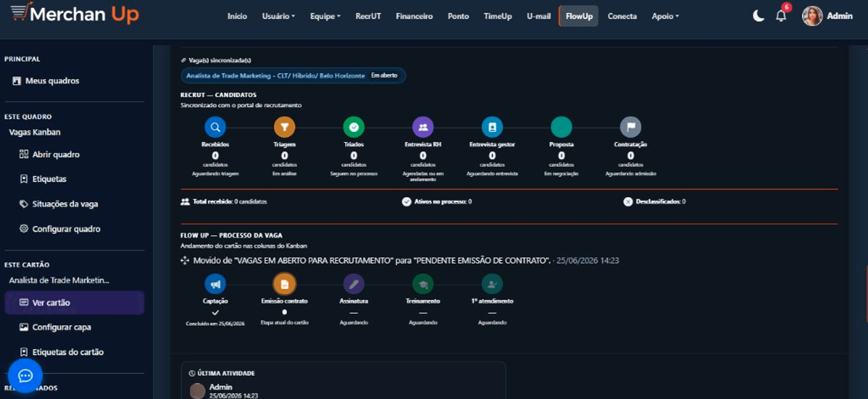Click the Abrir quadro grid icon
868x399 pixels.
pyautogui.click(x=24, y=154)
